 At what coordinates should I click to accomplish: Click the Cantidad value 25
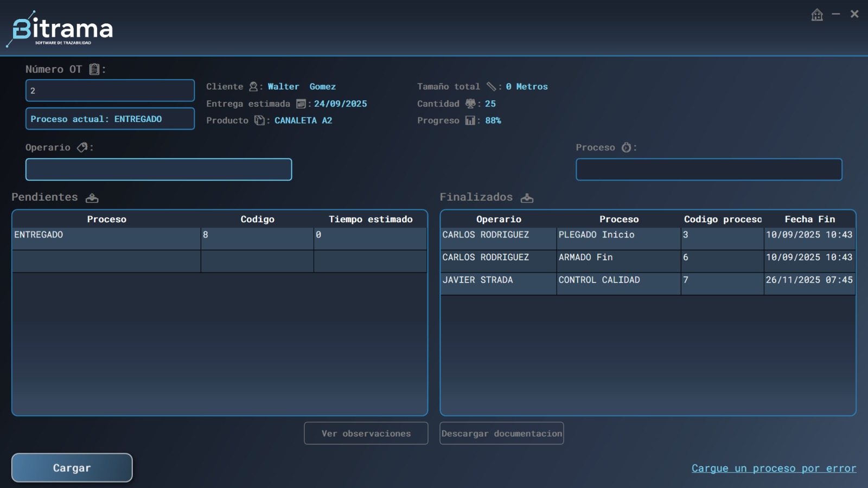[x=490, y=104]
